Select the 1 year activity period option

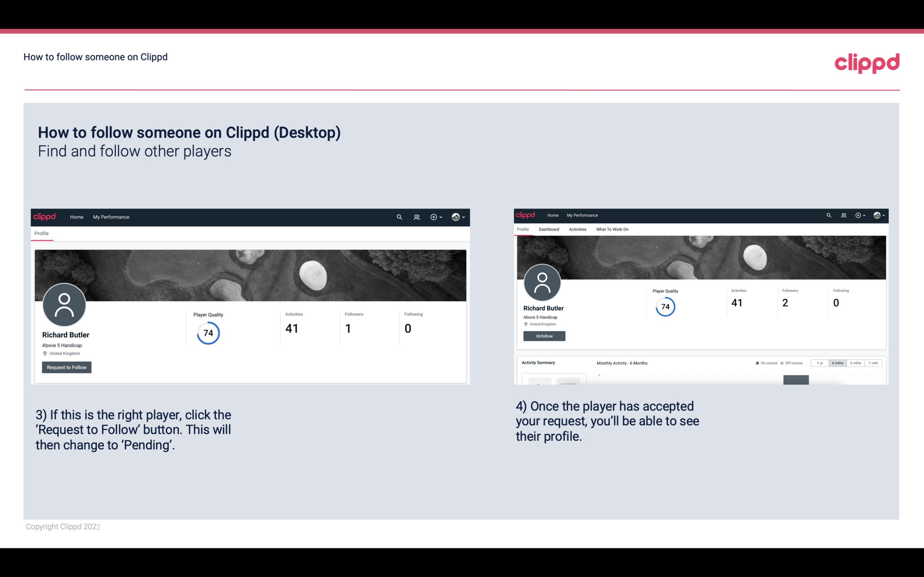tap(820, 363)
